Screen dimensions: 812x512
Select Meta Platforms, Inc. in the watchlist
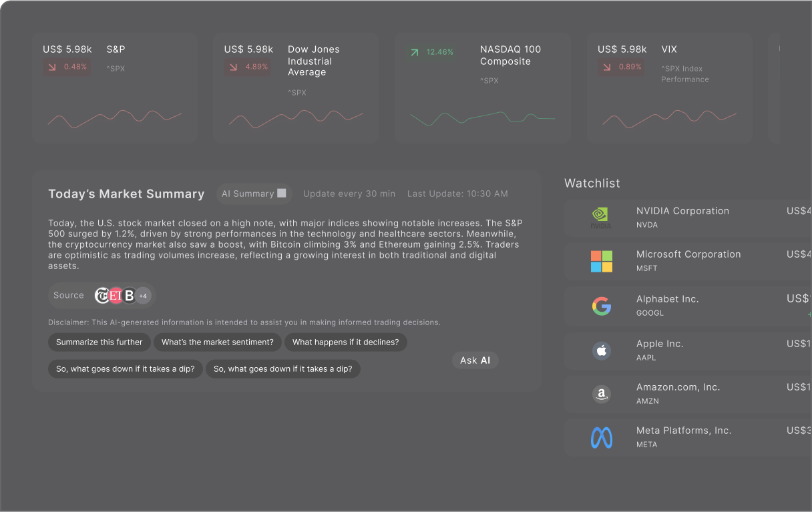[x=688, y=437]
